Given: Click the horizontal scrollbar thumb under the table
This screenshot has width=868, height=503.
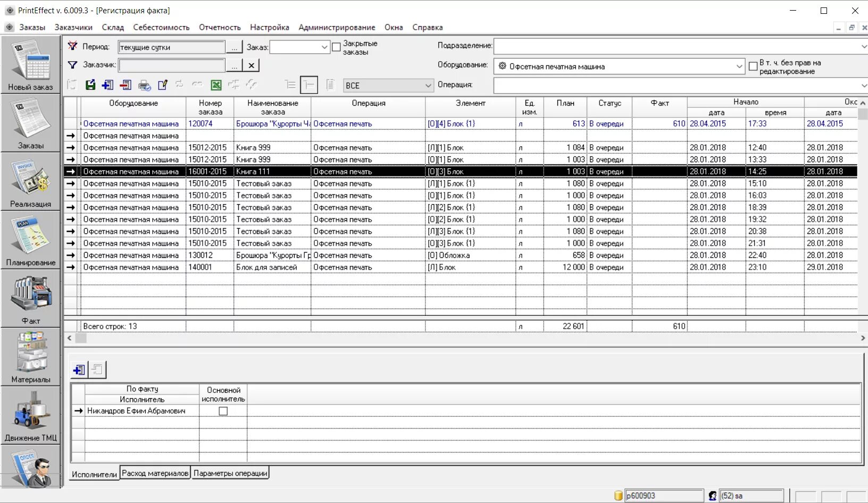Looking at the screenshot, I should point(81,338).
